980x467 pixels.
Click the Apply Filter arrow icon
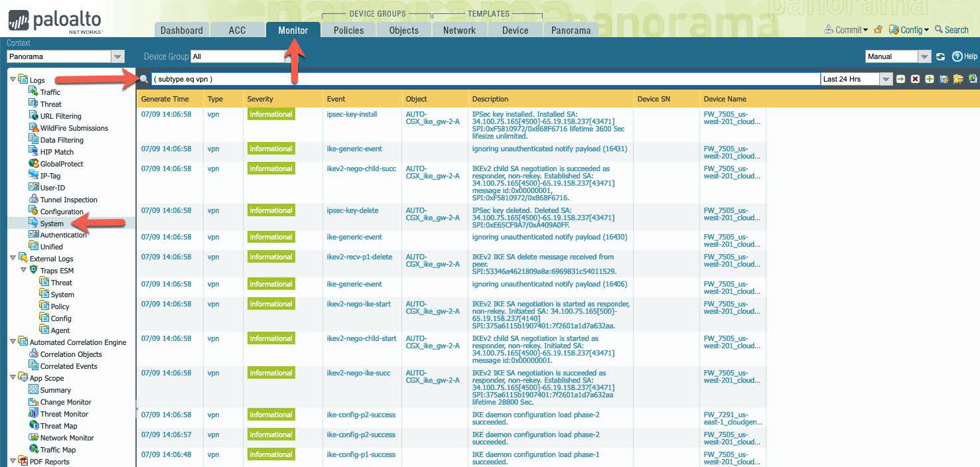pos(900,79)
